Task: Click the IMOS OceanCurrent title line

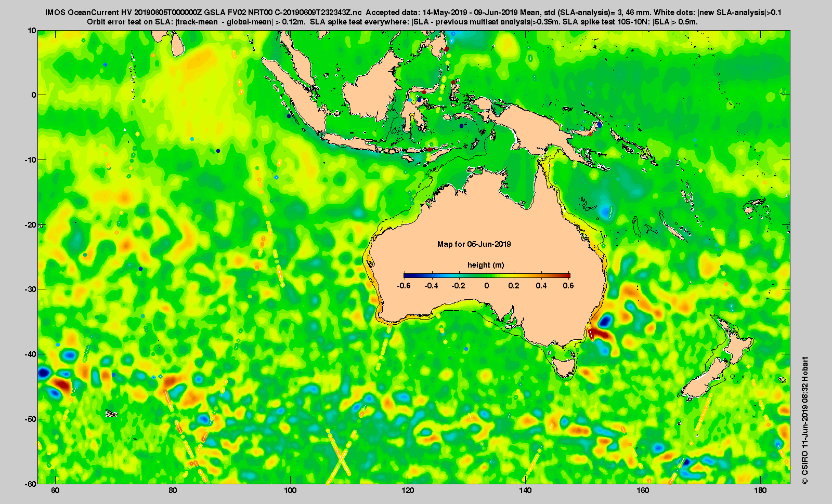Action: point(413,12)
